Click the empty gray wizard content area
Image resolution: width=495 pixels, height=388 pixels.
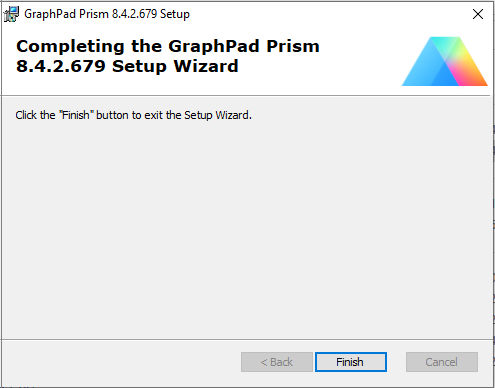pos(247,227)
